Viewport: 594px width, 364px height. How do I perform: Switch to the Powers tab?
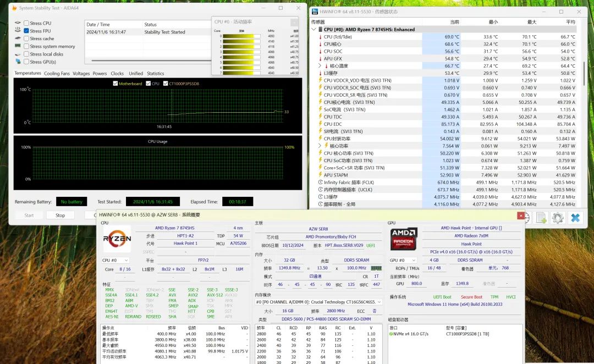coord(100,74)
